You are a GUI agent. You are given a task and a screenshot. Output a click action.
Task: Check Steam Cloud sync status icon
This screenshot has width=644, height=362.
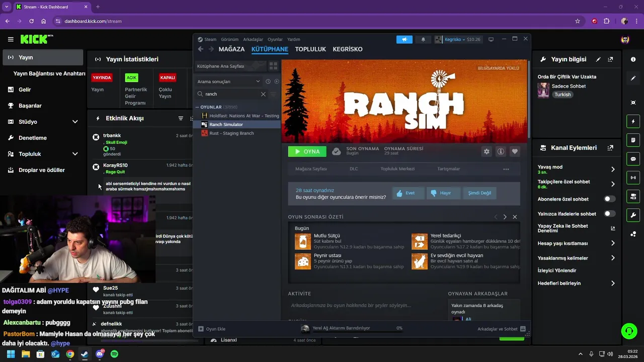point(337,151)
